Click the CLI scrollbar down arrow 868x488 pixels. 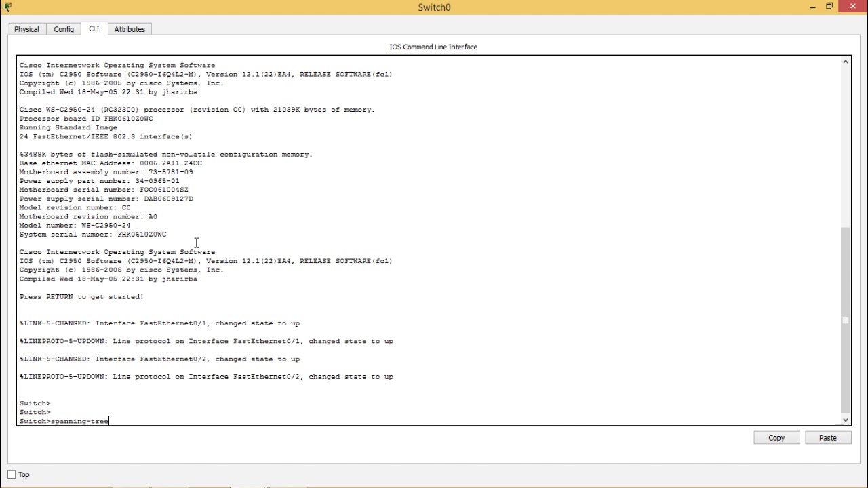coord(845,420)
